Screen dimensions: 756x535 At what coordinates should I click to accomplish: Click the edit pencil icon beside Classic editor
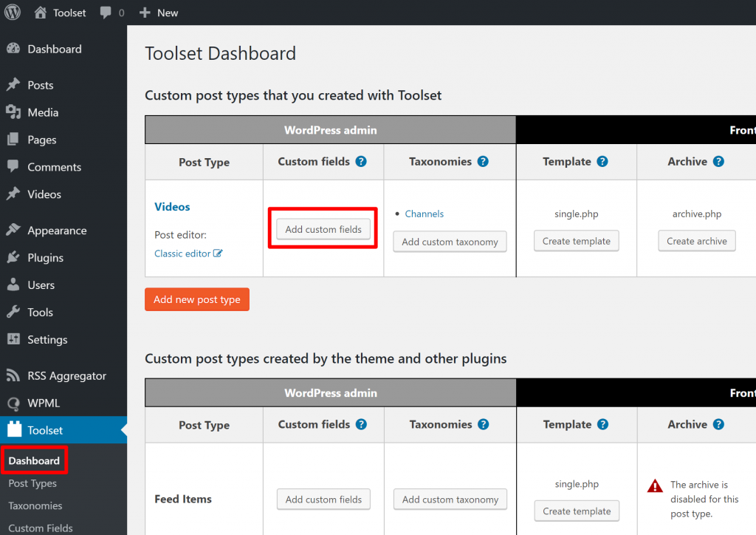pos(218,253)
